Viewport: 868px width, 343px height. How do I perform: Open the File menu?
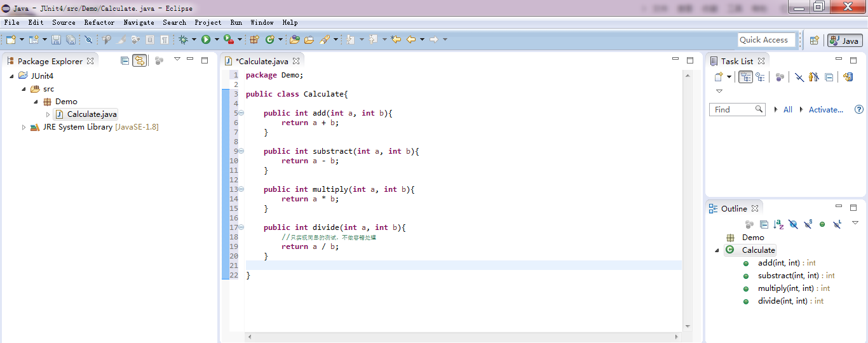[11, 22]
